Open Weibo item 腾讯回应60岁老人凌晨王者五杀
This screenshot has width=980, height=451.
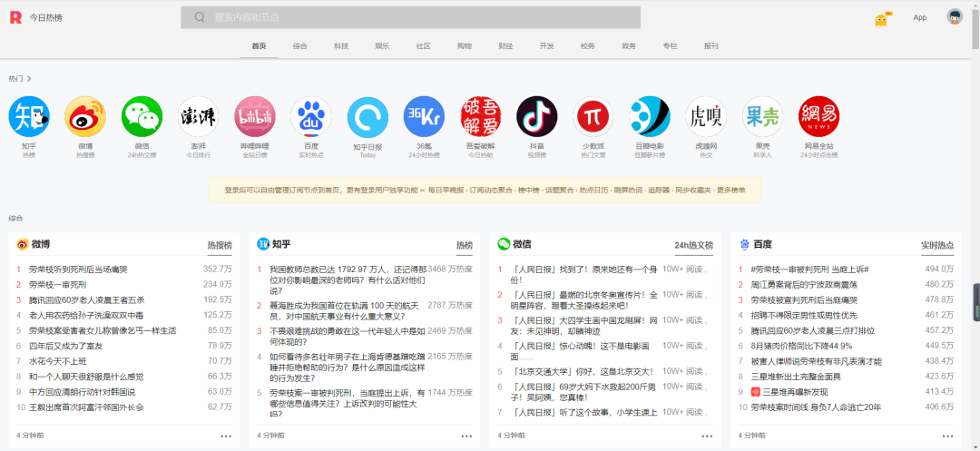[x=87, y=299]
